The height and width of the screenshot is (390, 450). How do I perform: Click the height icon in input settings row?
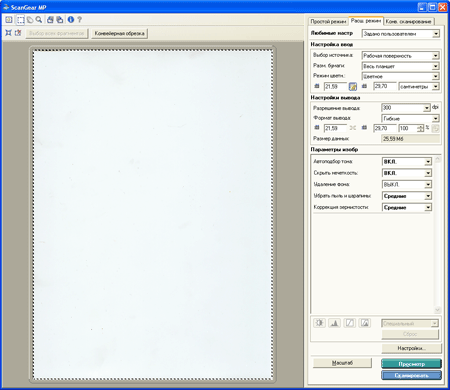[x=364, y=86]
